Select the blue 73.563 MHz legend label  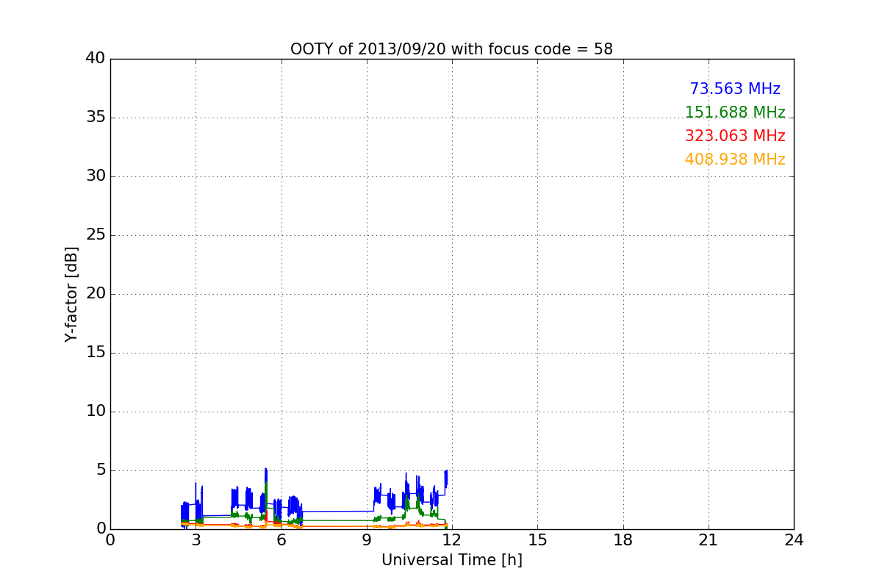tap(735, 89)
